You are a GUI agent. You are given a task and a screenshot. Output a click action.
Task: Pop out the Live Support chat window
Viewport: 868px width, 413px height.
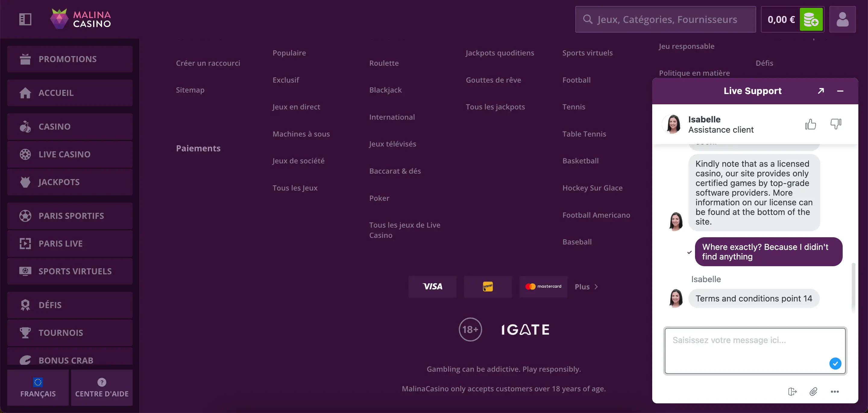821,91
